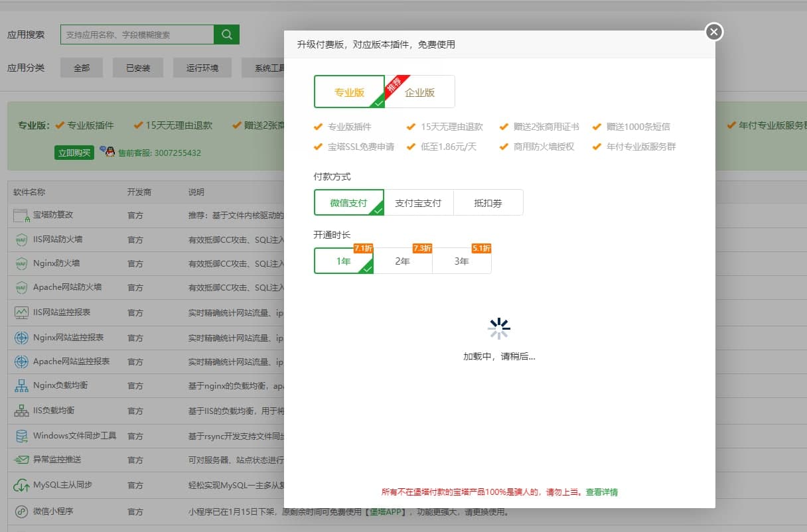This screenshot has height=532, width=807.
Task: Close the upgrade dialog with the X
Action: click(x=713, y=32)
